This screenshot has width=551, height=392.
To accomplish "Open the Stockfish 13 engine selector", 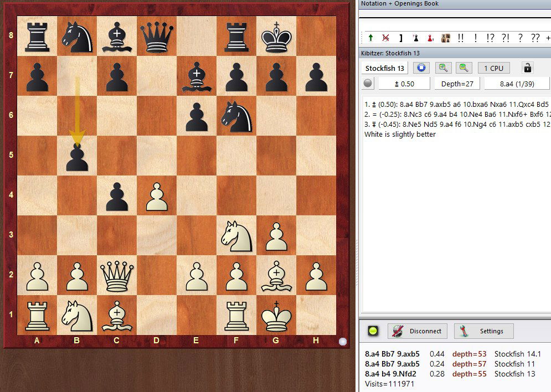I will click(x=385, y=68).
